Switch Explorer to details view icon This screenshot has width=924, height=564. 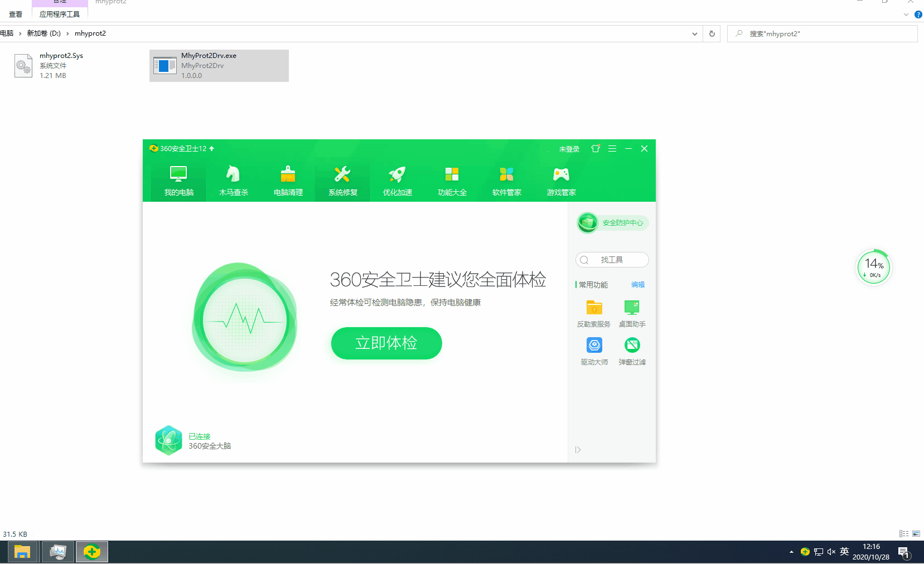click(x=904, y=534)
